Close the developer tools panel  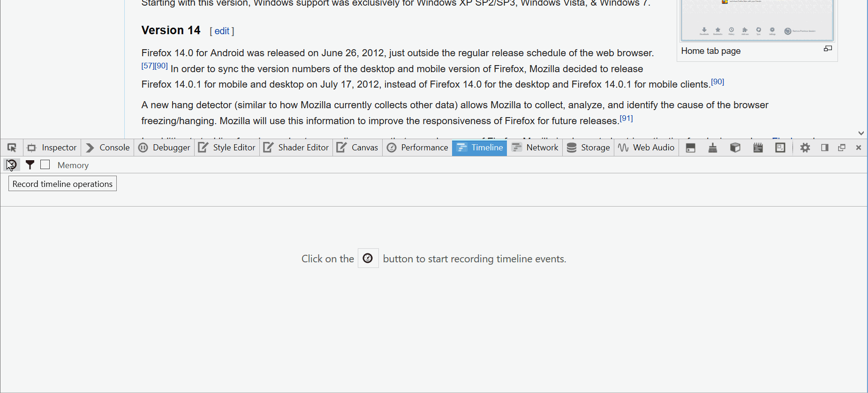pos(859,148)
